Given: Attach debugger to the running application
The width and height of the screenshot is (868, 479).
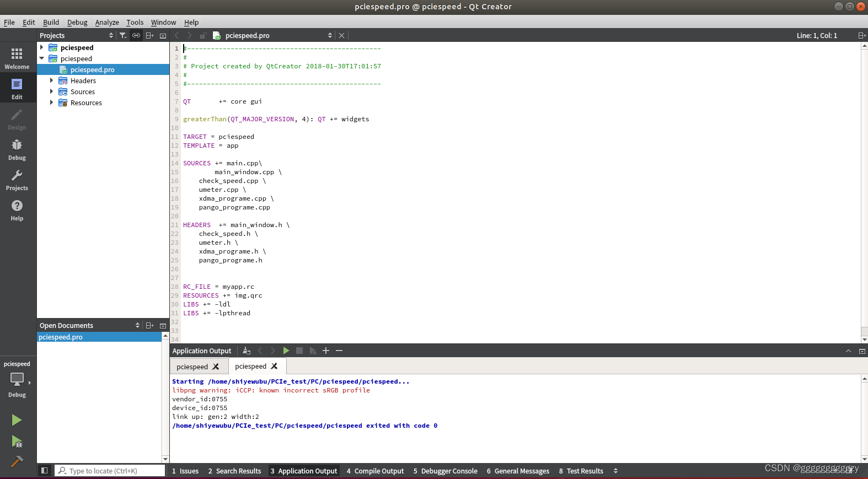Looking at the screenshot, I should tap(313, 351).
